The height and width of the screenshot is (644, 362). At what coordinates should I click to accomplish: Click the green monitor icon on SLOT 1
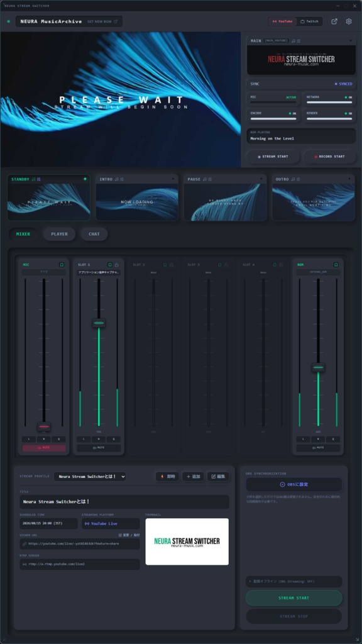pyautogui.click(x=110, y=265)
